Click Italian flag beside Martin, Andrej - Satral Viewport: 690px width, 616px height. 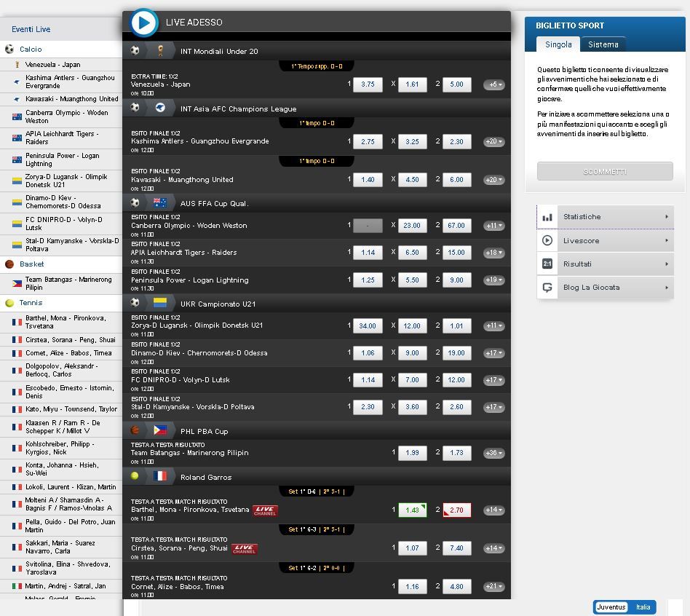[17, 586]
